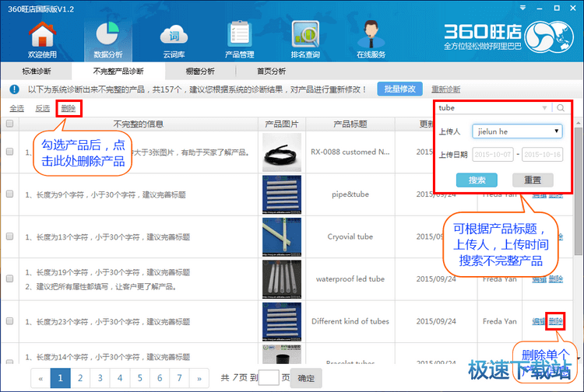Click the 产品图片 column header

click(282, 124)
